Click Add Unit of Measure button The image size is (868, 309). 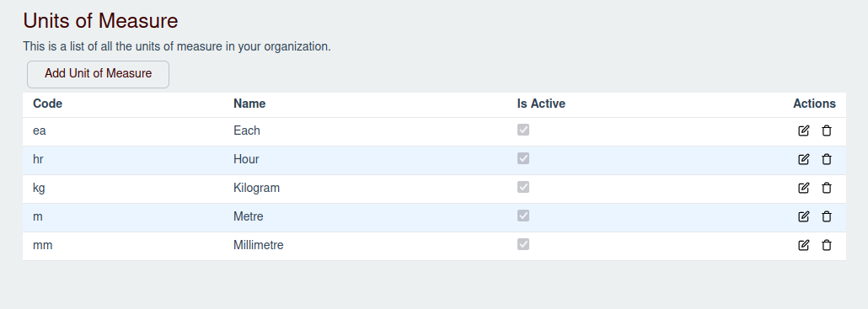click(98, 74)
